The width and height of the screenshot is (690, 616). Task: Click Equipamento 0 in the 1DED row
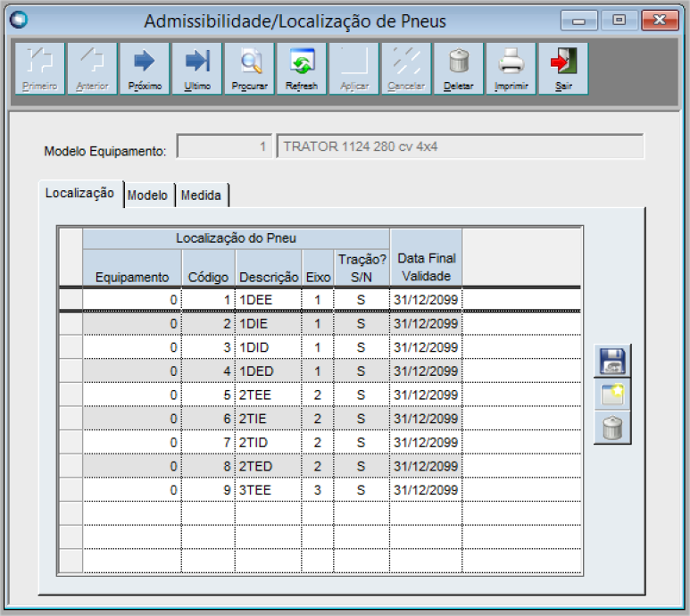click(132, 371)
